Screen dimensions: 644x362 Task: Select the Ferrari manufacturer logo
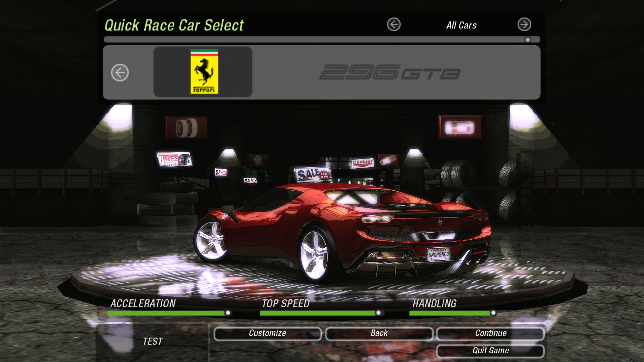204,72
